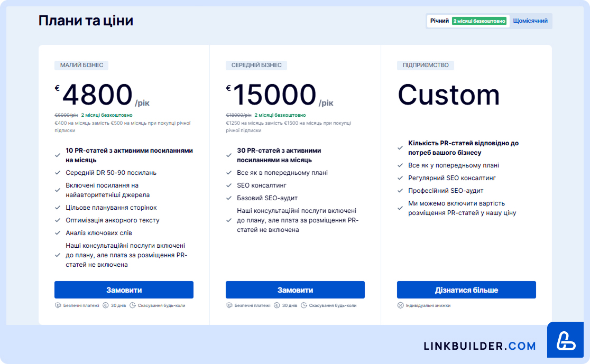The image size is (590, 364).
Task: Click the checkmark beside 'Середній DR 50-90 посилань'
Action: [x=58, y=173]
